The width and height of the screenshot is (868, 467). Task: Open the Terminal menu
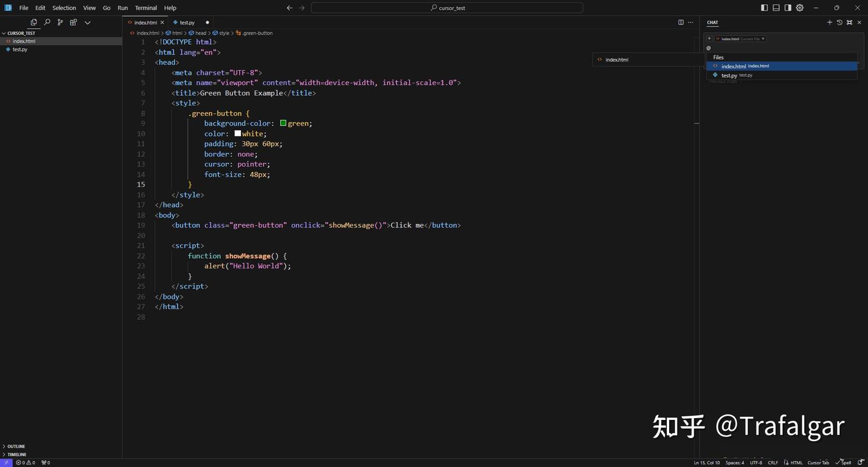146,8
